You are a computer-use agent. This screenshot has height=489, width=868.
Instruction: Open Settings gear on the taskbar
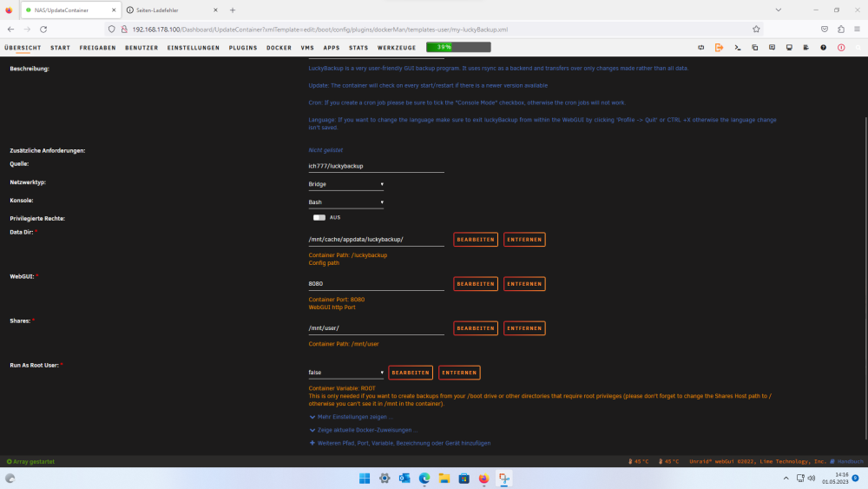(x=385, y=479)
